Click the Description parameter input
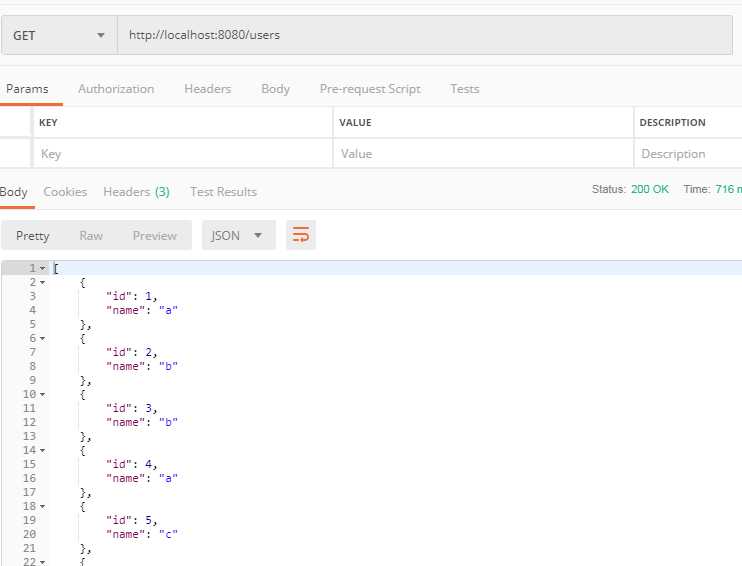This screenshot has height=566, width=742. 688,154
